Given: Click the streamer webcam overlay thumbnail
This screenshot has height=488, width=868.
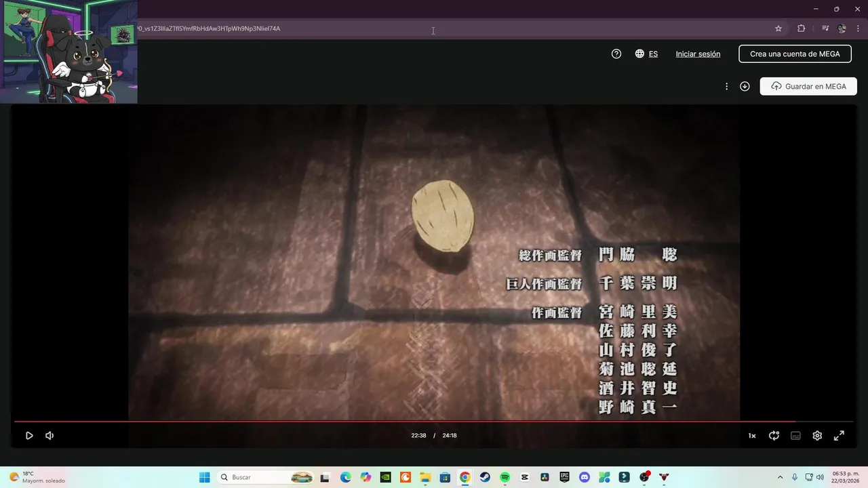Looking at the screenshot, I should pos(68,52).
